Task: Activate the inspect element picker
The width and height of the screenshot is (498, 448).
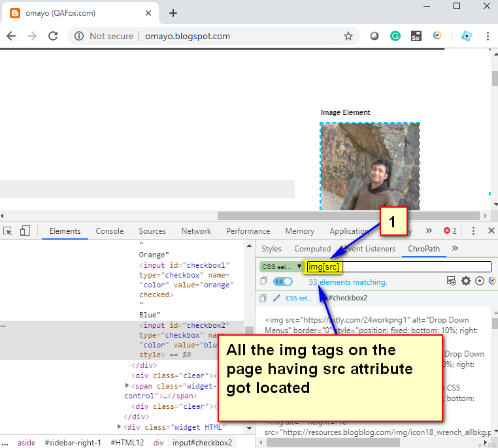Action: [x=8, y=231]
